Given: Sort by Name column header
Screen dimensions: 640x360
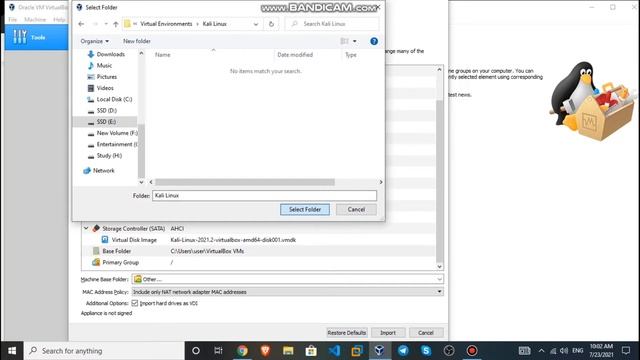Looking at the screenshot, I should (162, 55).
